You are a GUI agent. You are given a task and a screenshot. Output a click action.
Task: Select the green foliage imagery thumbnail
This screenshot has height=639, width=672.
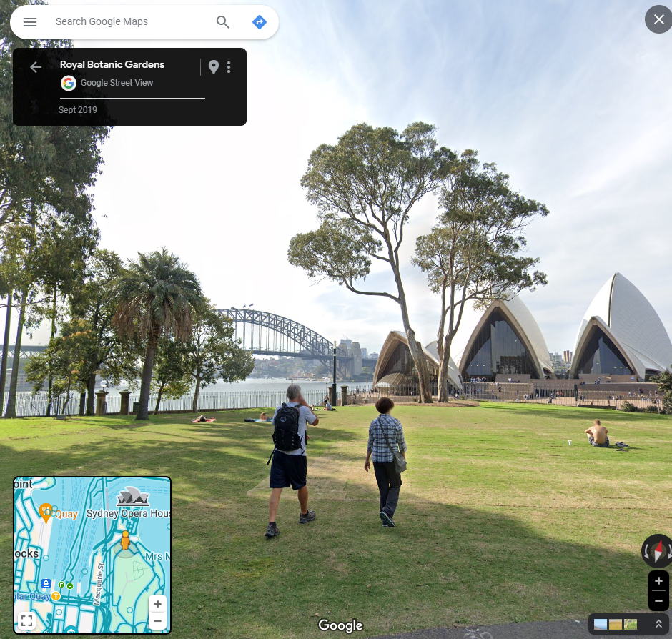click(631, 624)
